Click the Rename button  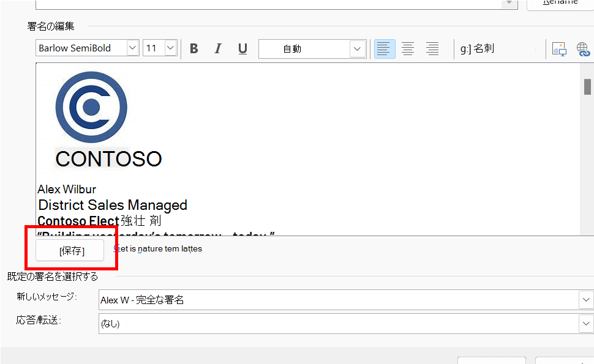[560, 3]
